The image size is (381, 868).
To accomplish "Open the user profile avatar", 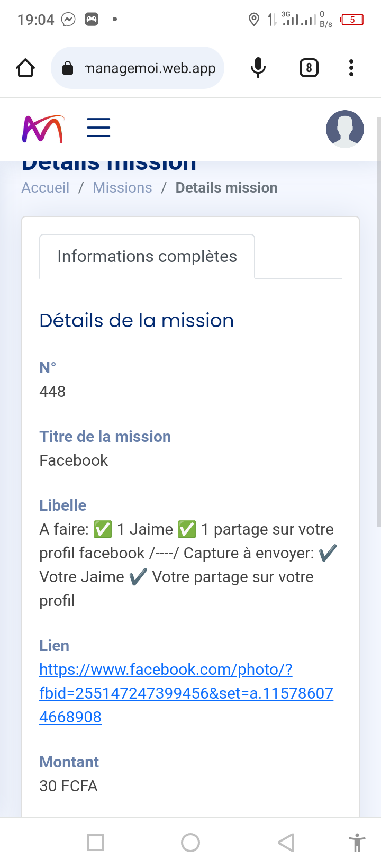I will click(345, 129).
